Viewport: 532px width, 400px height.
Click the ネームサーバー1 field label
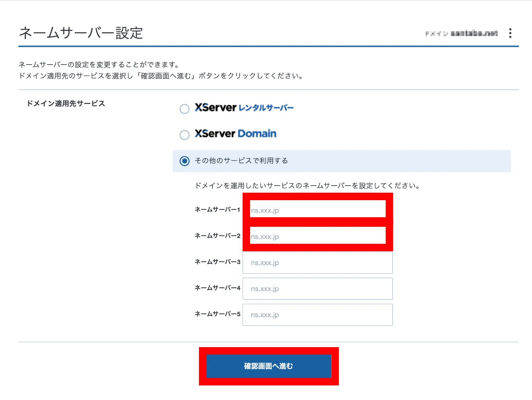tap(217, 209)
